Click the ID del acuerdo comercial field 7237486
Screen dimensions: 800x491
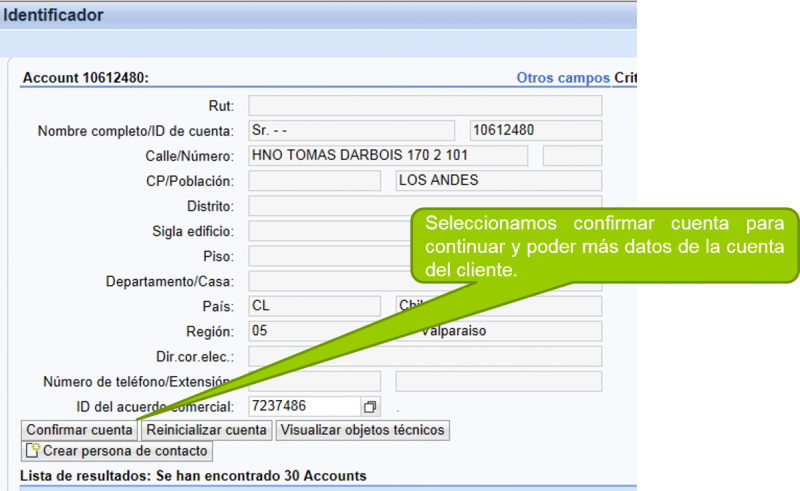pyautogui.click(x=305, y=406)
